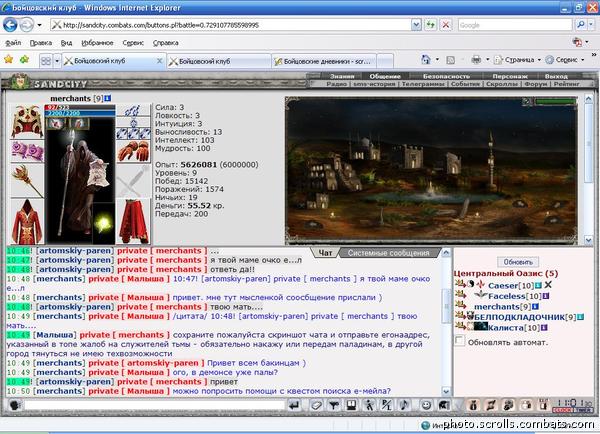Open the 'Телеграммы' link
Viewport: 600px width, 434px height.
[423, 84]
